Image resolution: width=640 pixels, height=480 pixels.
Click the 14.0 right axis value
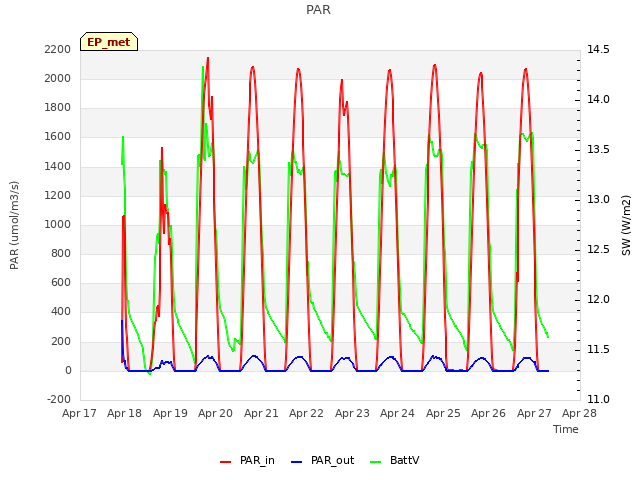[x=598, y=100]
